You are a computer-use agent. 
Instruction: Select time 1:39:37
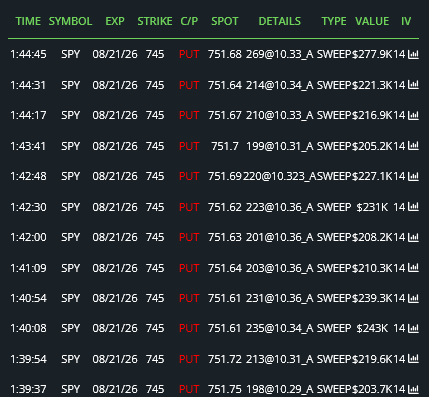(x=28, y=389)
